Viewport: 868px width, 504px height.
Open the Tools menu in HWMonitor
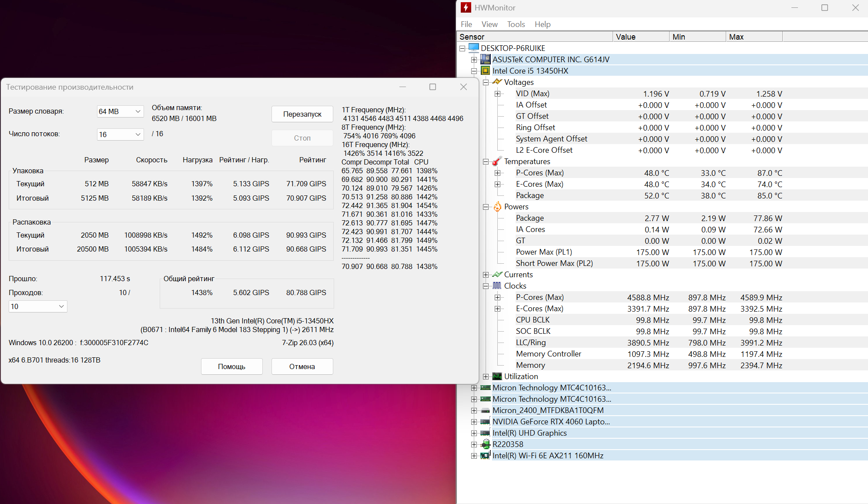(x=516, y=24)
